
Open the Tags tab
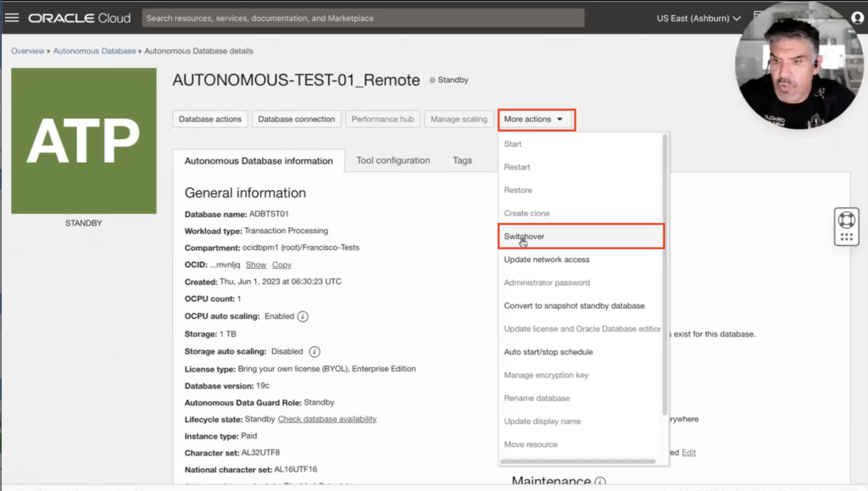pos(462,160)
